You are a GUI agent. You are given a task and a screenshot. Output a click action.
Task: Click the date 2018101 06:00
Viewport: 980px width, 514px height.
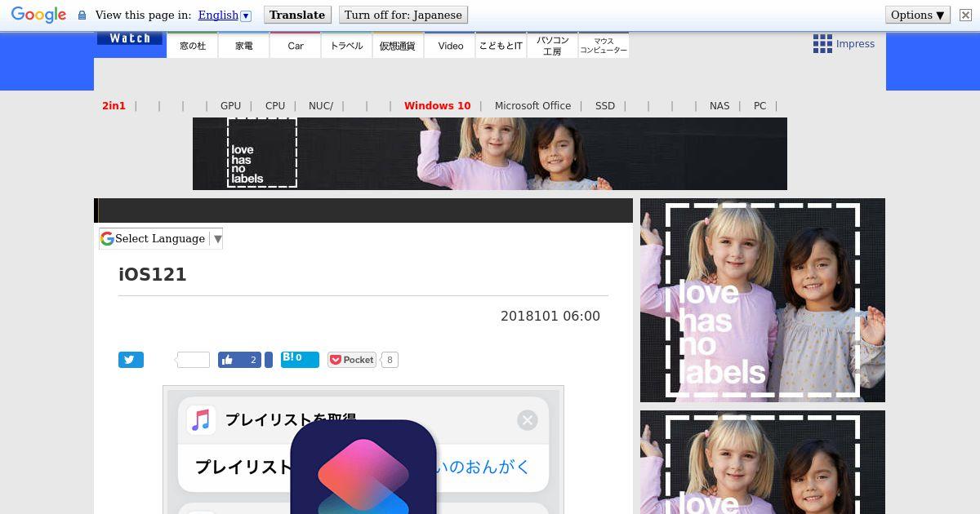pos(550,316)
